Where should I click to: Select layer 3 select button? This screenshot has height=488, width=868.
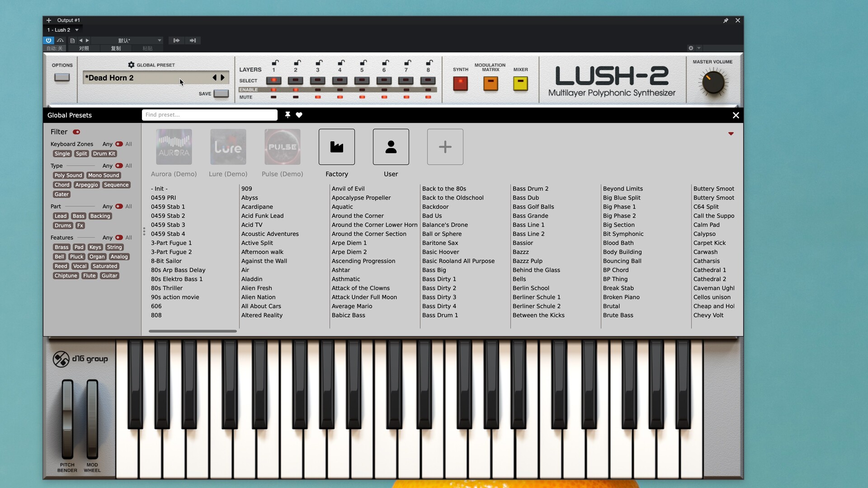318,80
